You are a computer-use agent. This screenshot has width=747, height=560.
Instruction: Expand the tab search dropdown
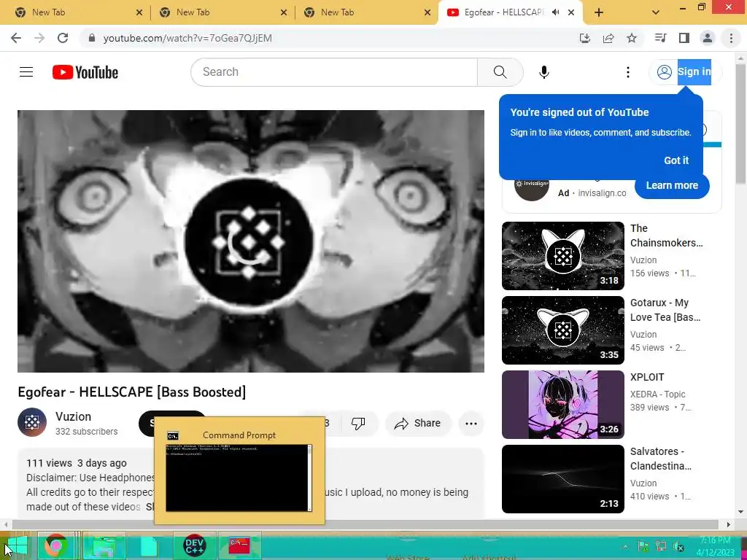[656, 13]
